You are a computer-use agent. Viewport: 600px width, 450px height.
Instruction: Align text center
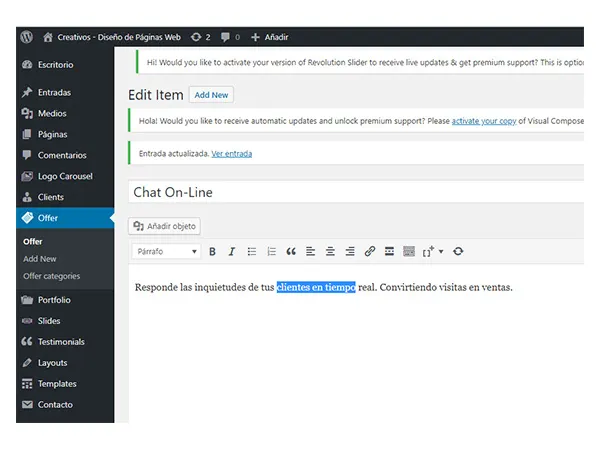[330, 251]
